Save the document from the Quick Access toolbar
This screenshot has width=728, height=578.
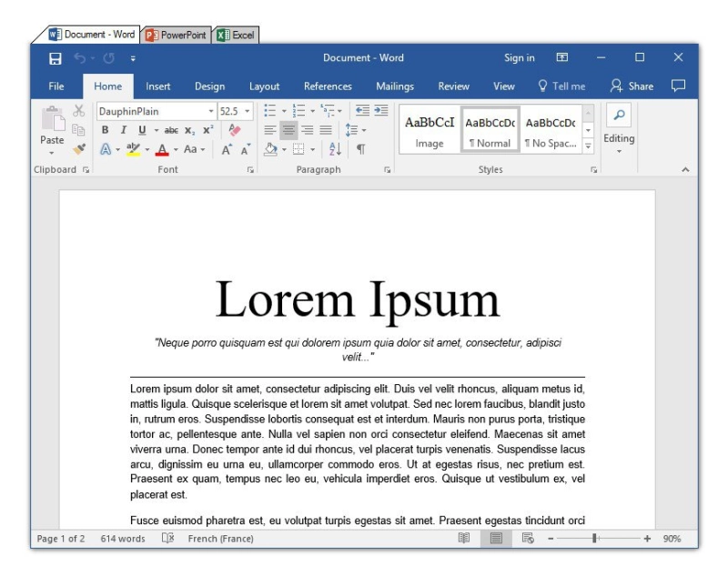56,58
